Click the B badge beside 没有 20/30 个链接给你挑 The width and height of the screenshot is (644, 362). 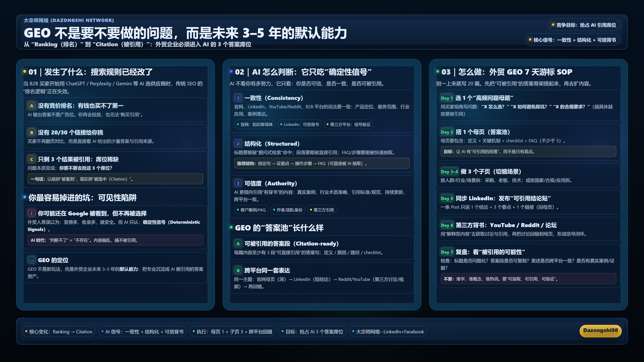[x=32, y=132]
